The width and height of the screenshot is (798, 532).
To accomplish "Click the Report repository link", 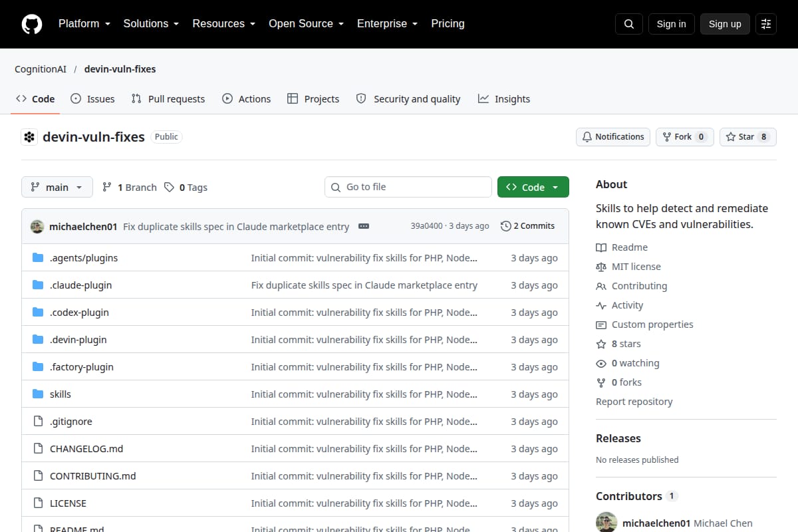I will [x=634, y=402].
